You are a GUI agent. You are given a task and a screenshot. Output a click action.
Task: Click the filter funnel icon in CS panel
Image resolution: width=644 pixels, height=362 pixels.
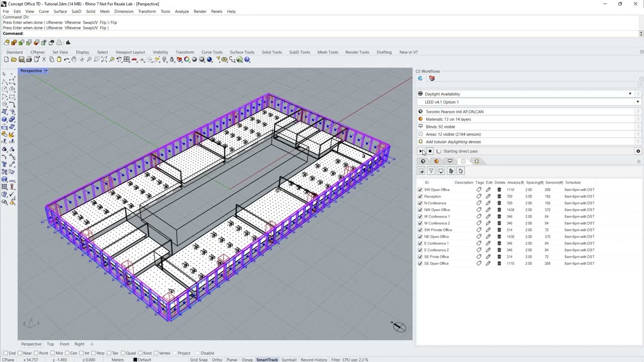click(x=431, y=171)
